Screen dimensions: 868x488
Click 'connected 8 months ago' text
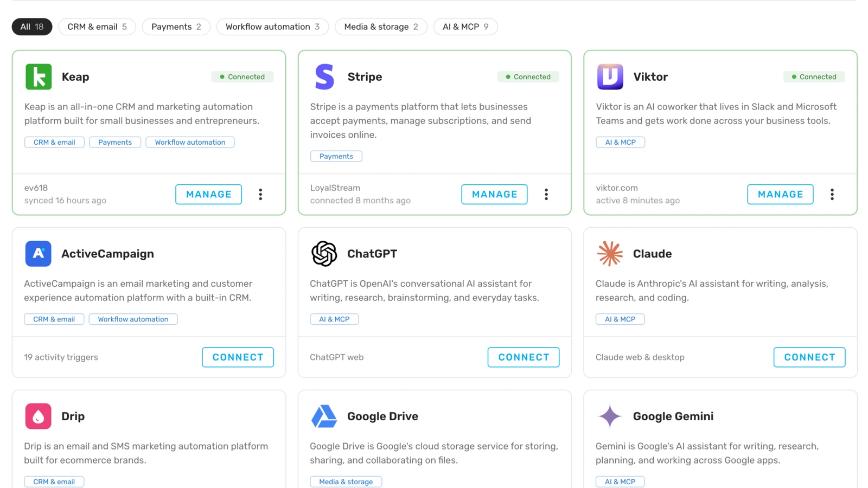pos(360,201)
